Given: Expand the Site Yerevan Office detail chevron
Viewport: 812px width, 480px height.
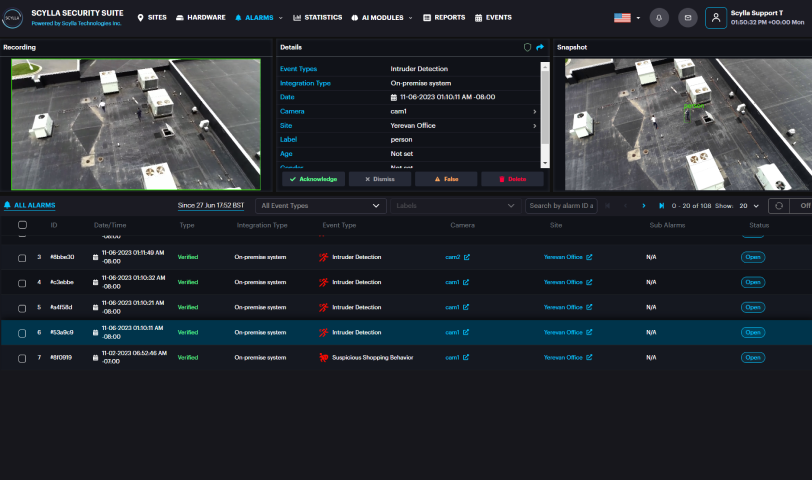Looking at the screenshot, I should 534,125.
